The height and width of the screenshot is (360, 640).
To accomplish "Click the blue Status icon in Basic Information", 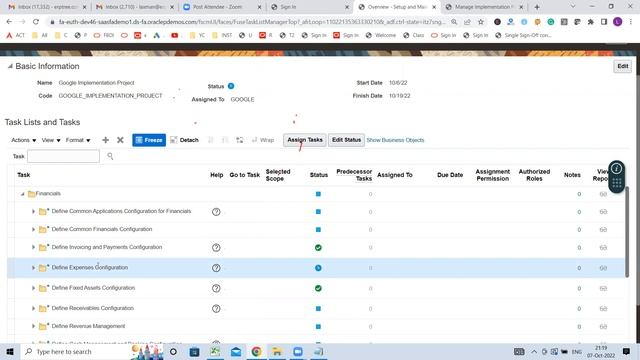I will click(x=231, y=86).
